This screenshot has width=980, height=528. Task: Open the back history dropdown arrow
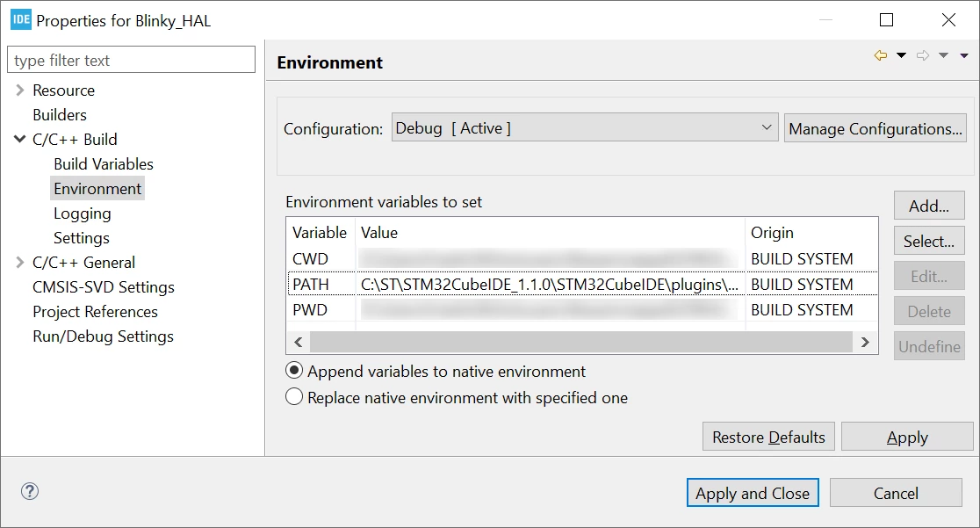(x=901, y=55)
